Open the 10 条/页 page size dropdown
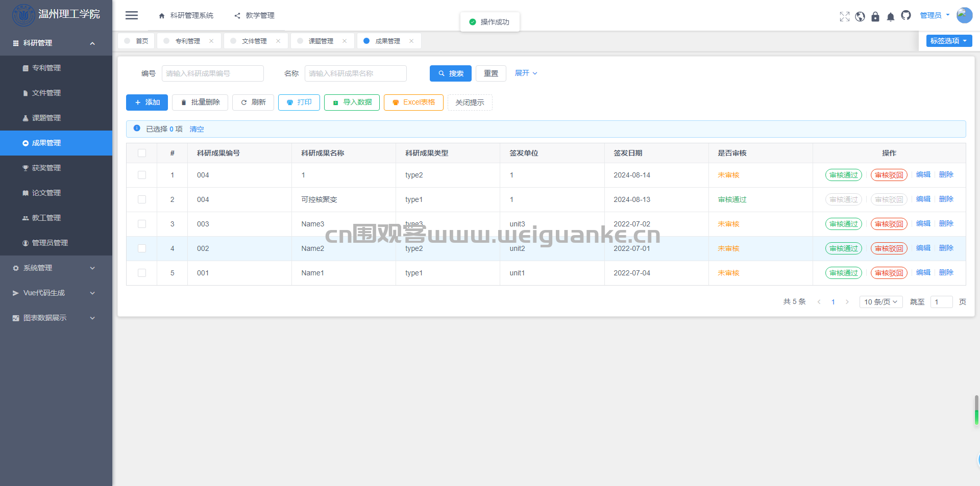Image resolution: width=980 pixels, height=486 pixels. (880, 302)
